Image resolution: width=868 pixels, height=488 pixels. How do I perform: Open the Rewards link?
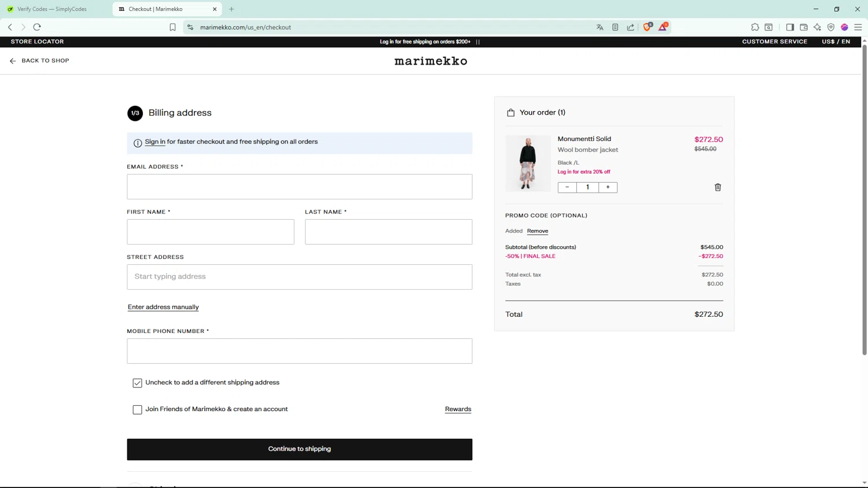(x=458, y=409)
